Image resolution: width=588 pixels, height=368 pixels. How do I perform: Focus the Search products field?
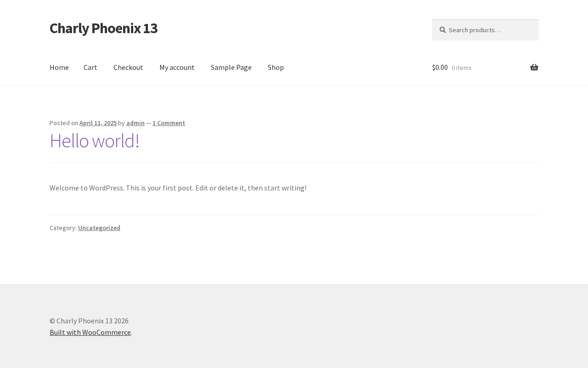click(485, 30)
